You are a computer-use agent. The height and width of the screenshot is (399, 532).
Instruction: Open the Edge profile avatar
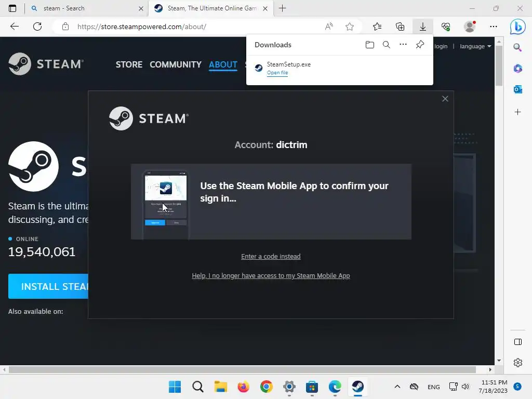click(470, 26)
